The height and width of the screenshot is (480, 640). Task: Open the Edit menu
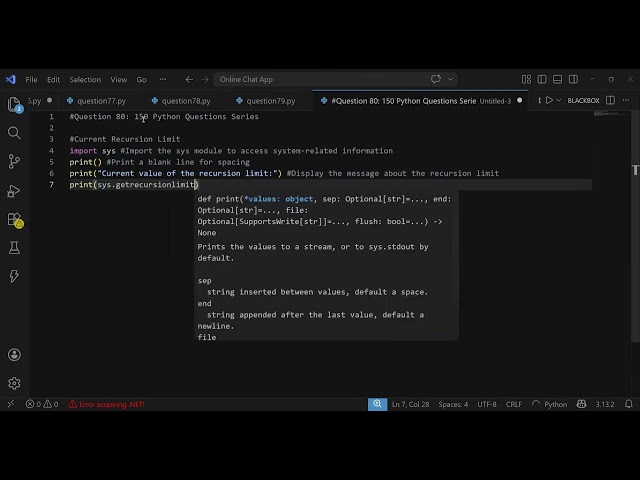[x=53, y=80]
